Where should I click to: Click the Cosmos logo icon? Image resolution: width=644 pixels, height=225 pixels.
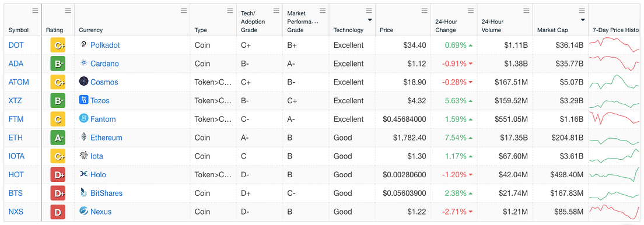pyautogui.click(x=83, y=82)
